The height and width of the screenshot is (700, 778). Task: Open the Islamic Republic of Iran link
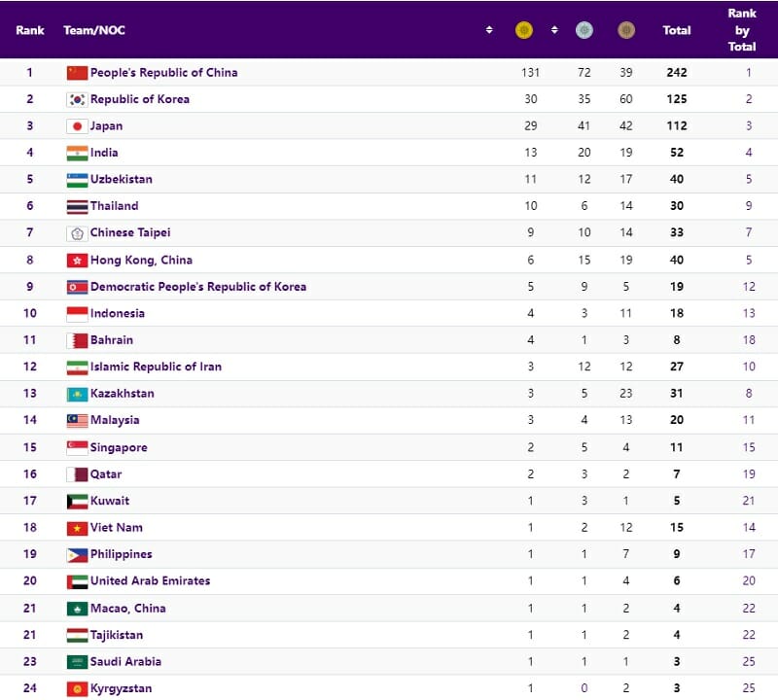(x=156, y=367)
